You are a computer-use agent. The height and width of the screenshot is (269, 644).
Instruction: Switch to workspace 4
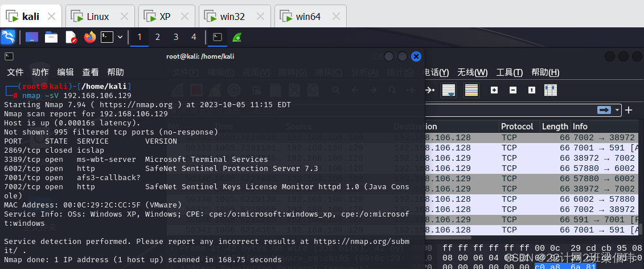pyautogui.click(x=194, y=38)
